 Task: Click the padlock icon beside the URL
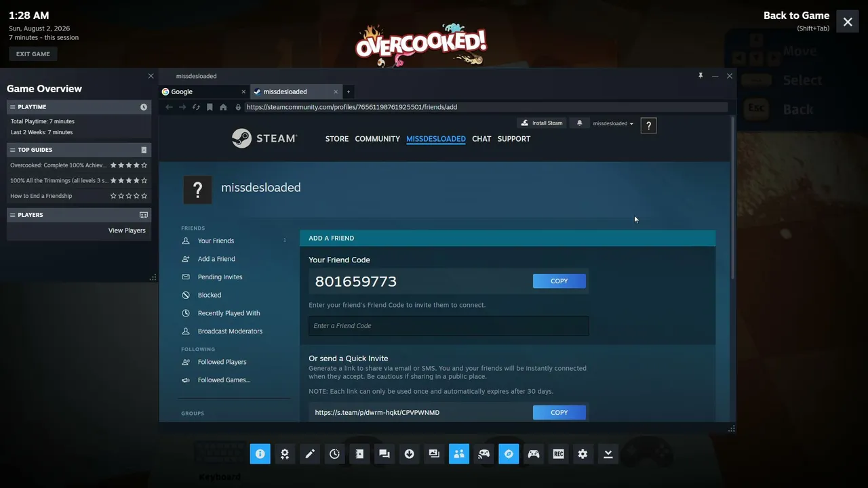tap(238, 107)
